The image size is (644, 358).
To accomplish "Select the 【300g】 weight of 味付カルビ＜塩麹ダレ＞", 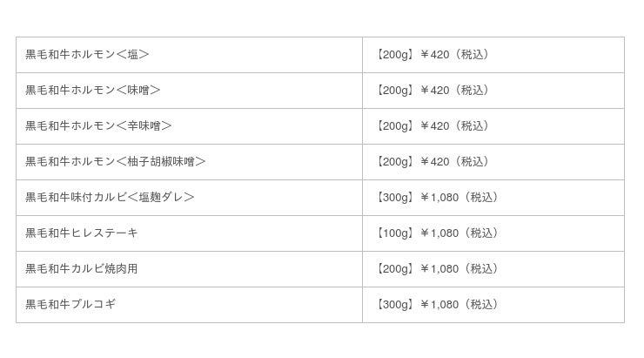I will (x=394, y=198).
